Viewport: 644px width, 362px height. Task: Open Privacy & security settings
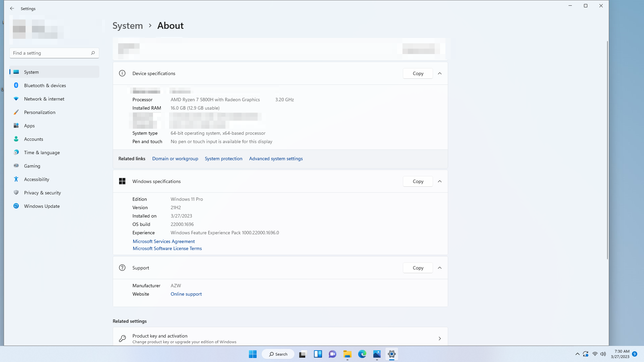(54, 193)
